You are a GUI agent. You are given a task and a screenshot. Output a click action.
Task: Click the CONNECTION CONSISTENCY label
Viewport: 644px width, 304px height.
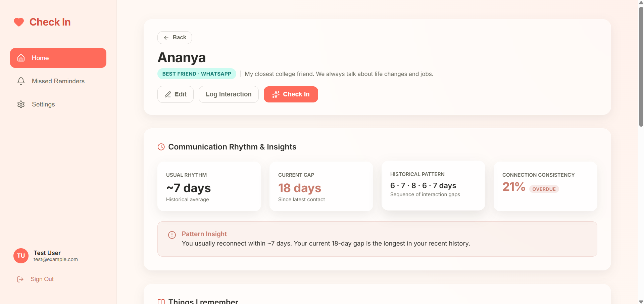click(539, 175)
